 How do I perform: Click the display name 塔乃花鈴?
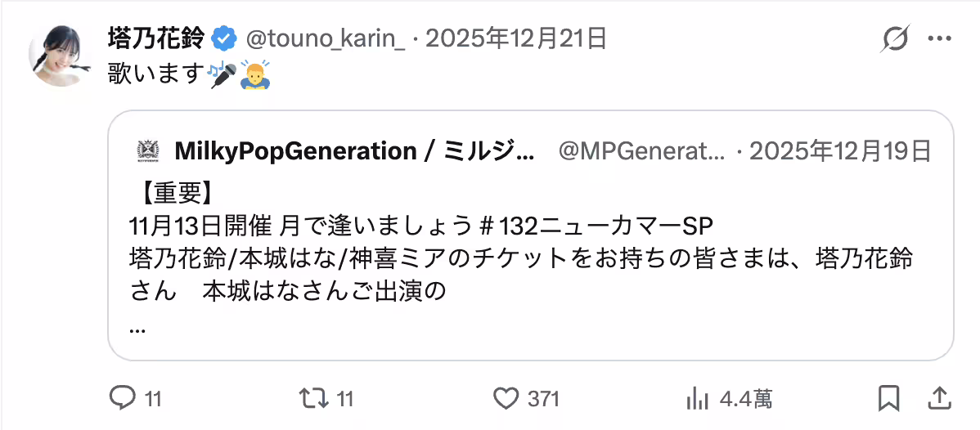tap(158, 38)
